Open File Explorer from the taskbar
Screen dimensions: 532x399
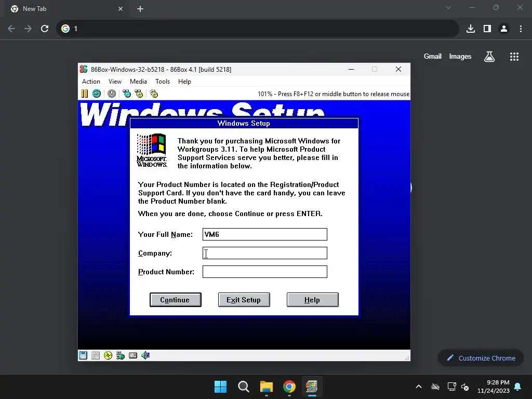tap(267, 387)
